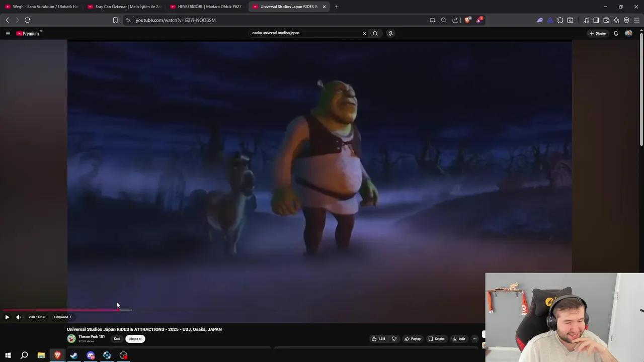644x362 pixels.
Task: Switch to HEYBEBİGÖRL Madara Olduk tab
Action: pyautogui.click(x=207, y=7)
